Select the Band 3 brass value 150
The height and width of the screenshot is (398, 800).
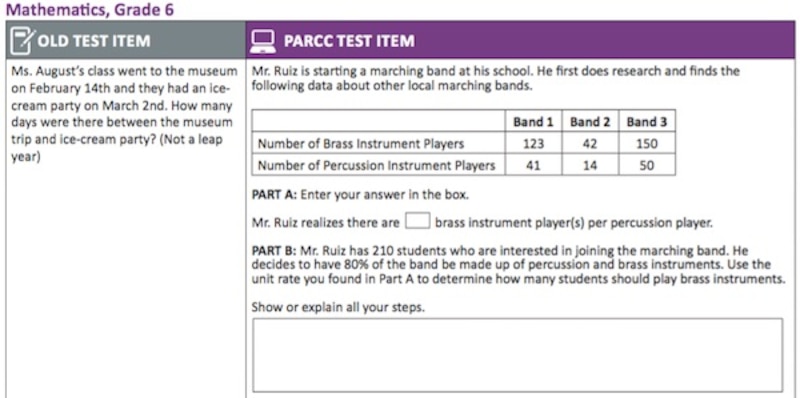(x=646, y=144)
